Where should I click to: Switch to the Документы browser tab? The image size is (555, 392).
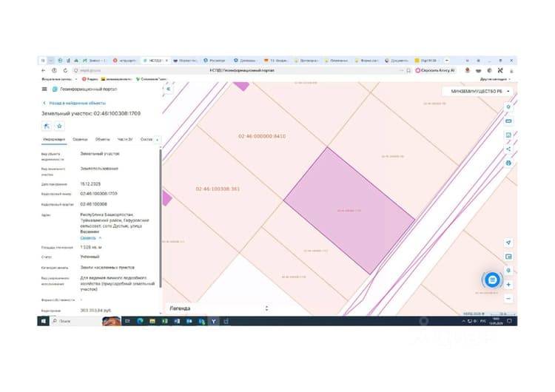[397, 61]
